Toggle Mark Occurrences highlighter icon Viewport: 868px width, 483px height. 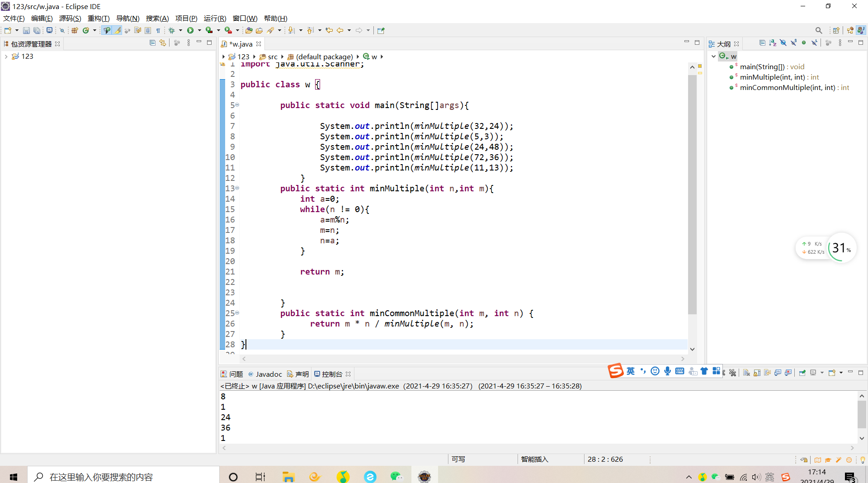pyautogui.click(x=118, y=30)
